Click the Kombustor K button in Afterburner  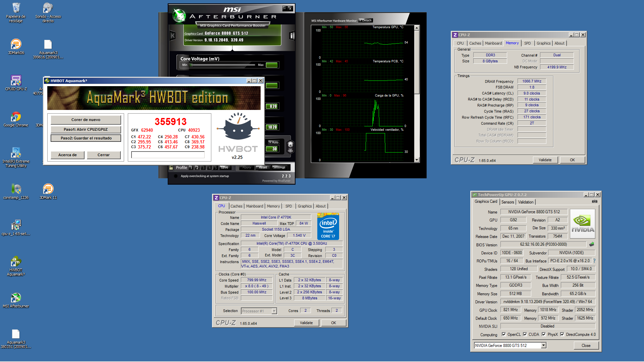(173, 36)
